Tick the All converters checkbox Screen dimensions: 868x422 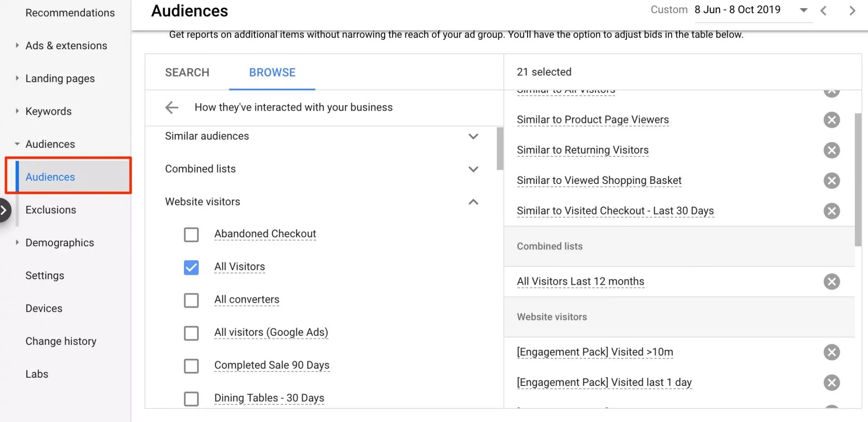(191, 300)
